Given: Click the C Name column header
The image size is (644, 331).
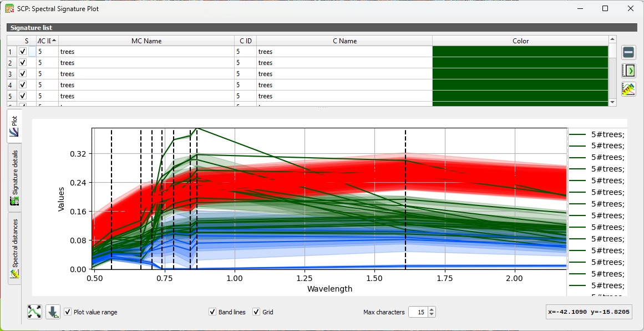Looking at the screenshot, I should (344, 41).
